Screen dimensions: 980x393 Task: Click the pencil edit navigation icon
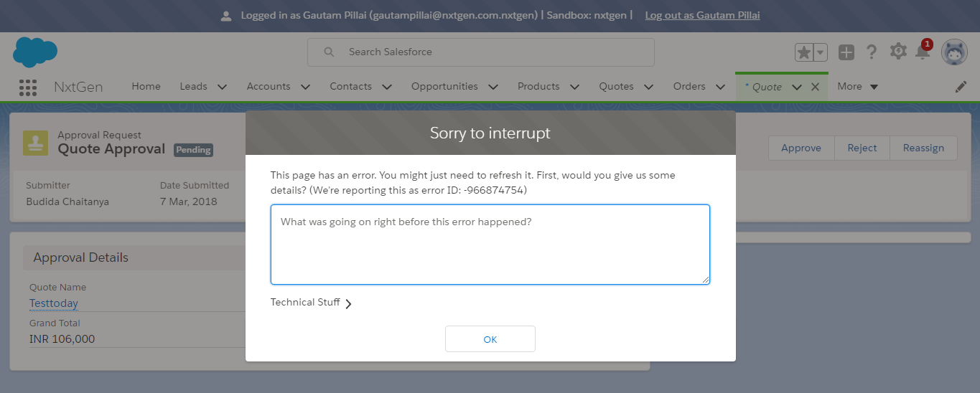coord(961,87)
